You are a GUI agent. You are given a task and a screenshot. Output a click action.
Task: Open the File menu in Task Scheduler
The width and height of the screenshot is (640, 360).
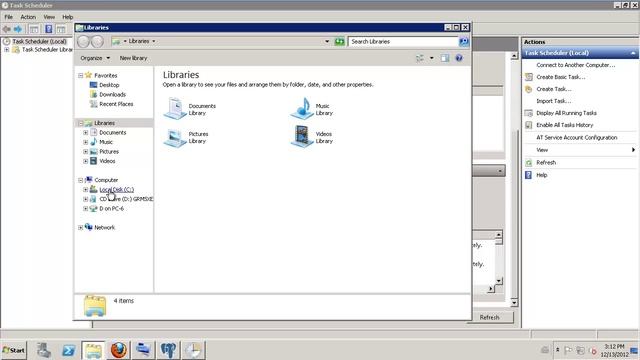[9, 17]
